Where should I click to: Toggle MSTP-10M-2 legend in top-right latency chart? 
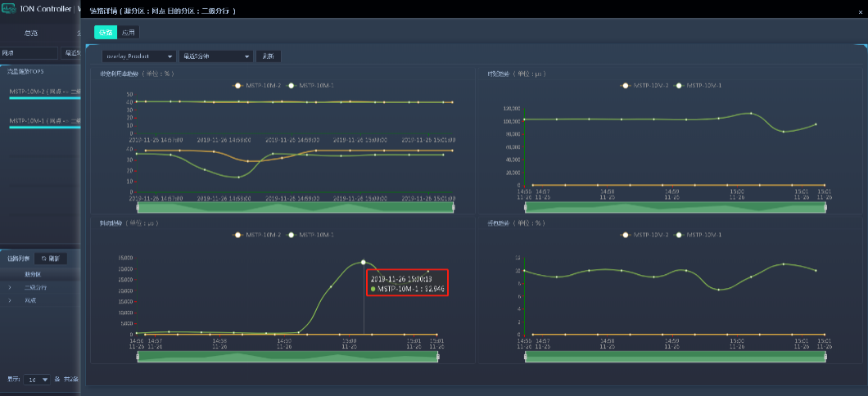pos(639,85)
